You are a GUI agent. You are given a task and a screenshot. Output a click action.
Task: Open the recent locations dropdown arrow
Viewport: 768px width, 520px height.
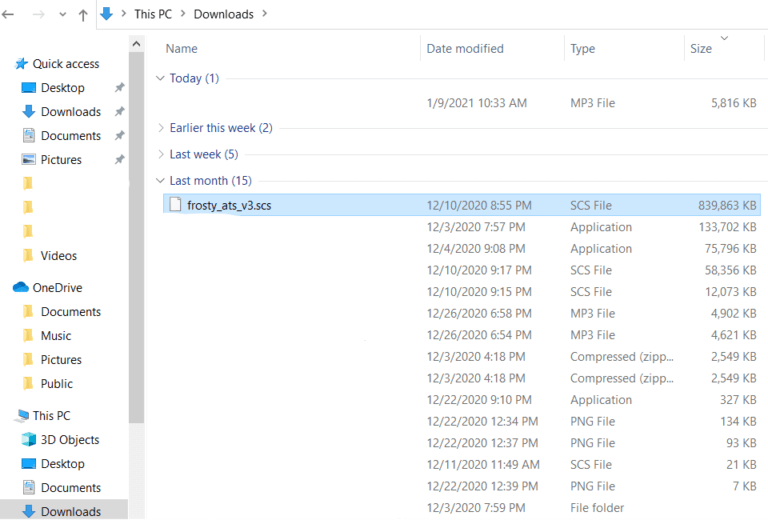[x=61, y=14]
